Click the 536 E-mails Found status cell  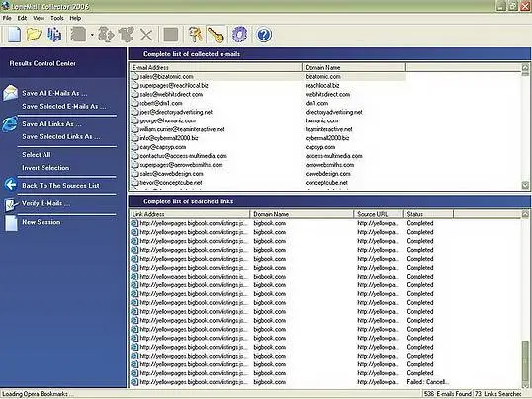point(447,394)
